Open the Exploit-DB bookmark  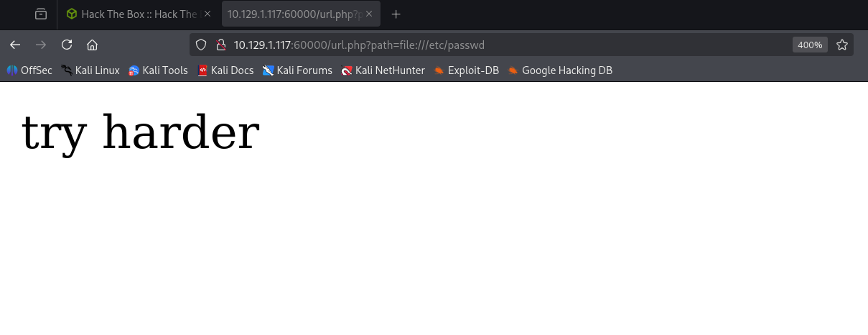click(x=466, y=70)
